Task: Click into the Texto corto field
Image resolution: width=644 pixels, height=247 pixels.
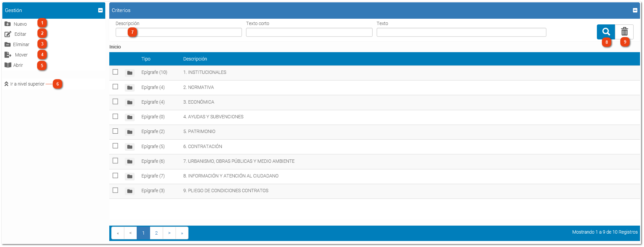Action: pyautogui.click(x=309, y=32)
